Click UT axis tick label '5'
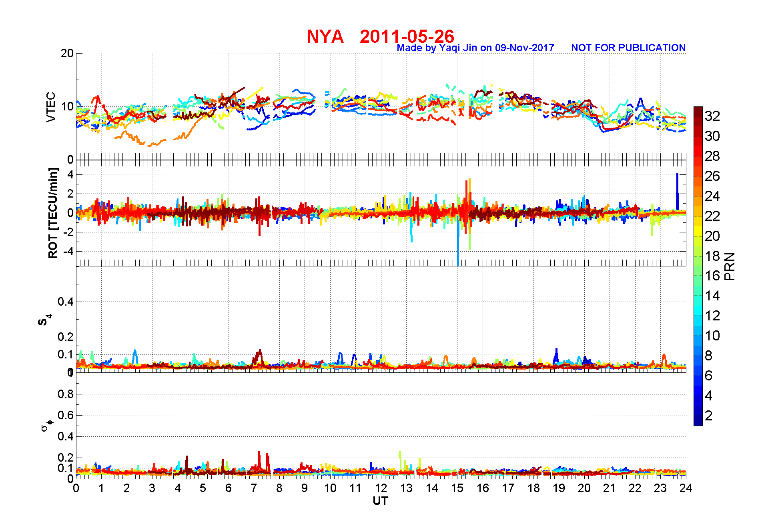The width and height of the screenshot is (762, 532). (x=203, y=488)
